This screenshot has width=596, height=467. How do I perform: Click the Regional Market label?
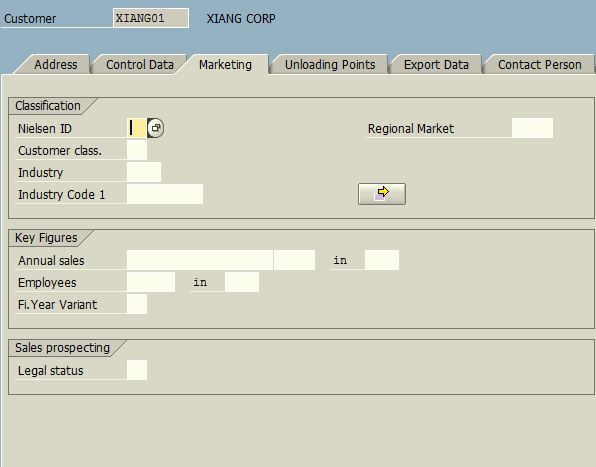tap(411, 129)
